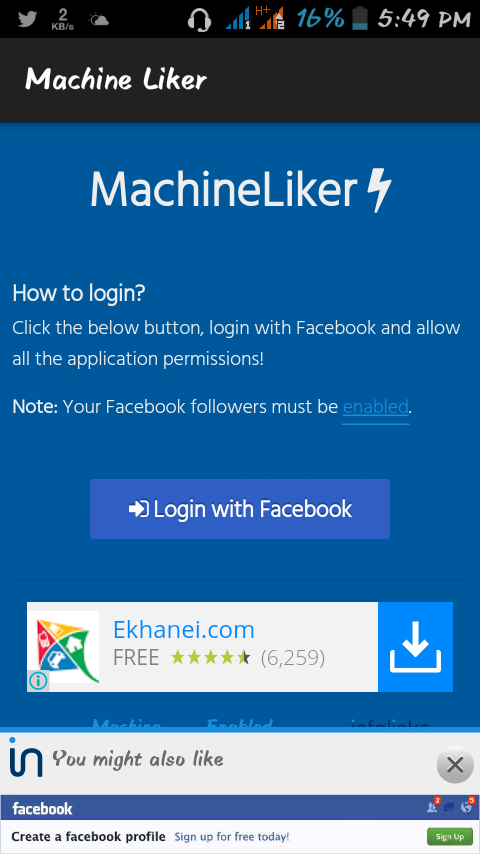Click the Facebook notifications globe icon

click(467, 806)
